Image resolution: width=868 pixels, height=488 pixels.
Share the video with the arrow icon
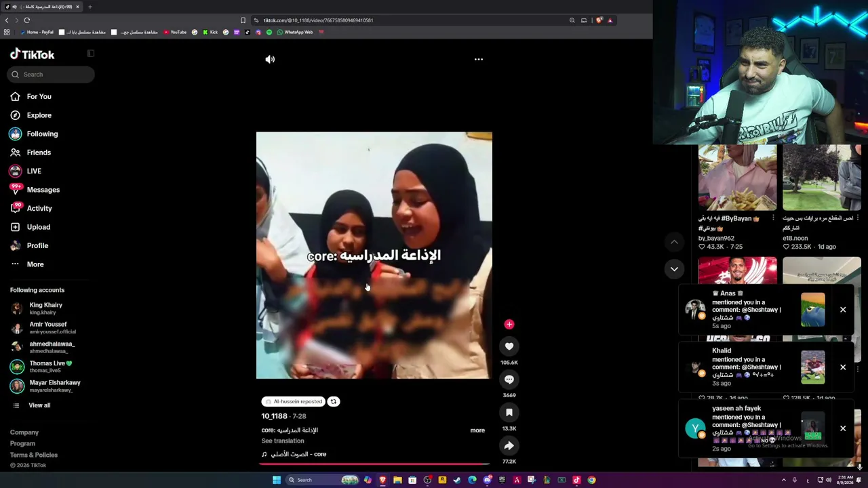click(x=509, y=446)
